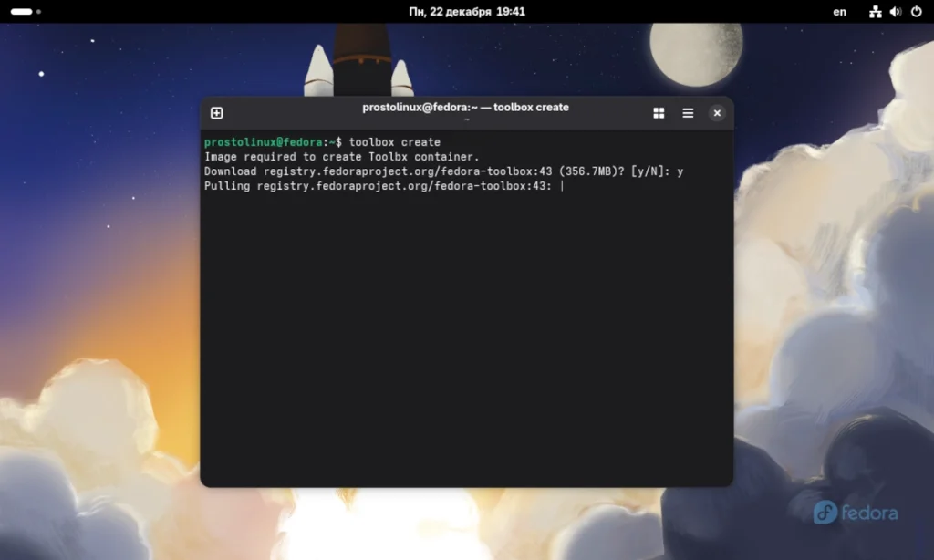
Task: Click the line 'Image required to create Toolbx container.'
Action: 342,157
